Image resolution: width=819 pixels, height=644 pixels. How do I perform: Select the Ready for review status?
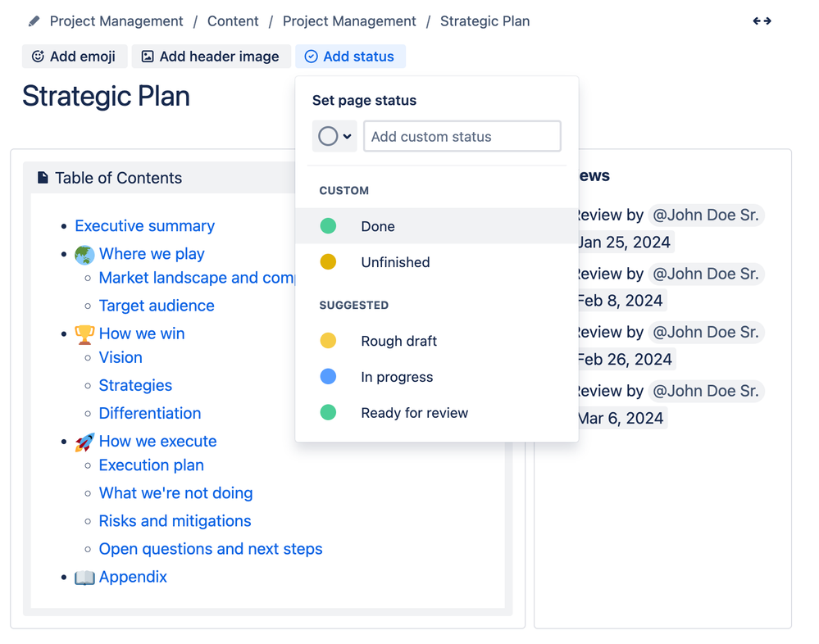[x=437, y=413]
